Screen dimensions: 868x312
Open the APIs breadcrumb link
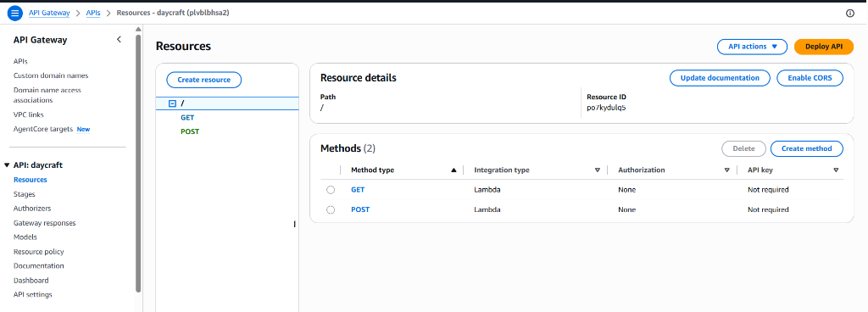tap(93, 13)
